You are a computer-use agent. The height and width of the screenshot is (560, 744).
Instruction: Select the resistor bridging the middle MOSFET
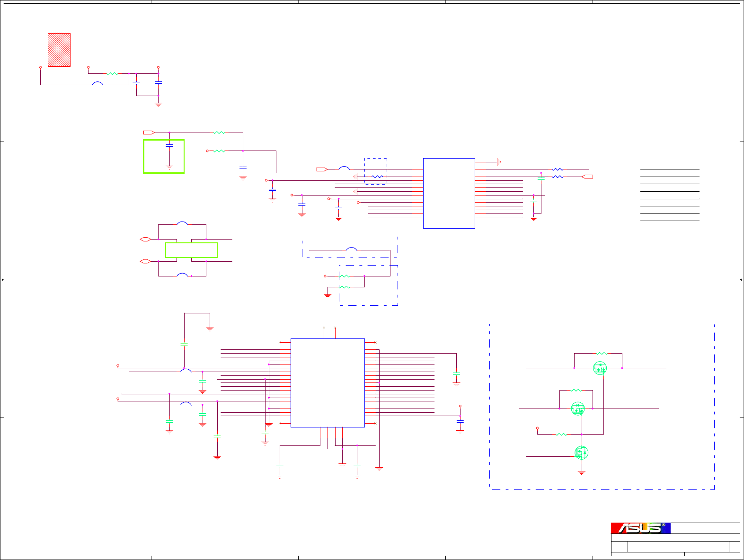[x=576, y=391]
